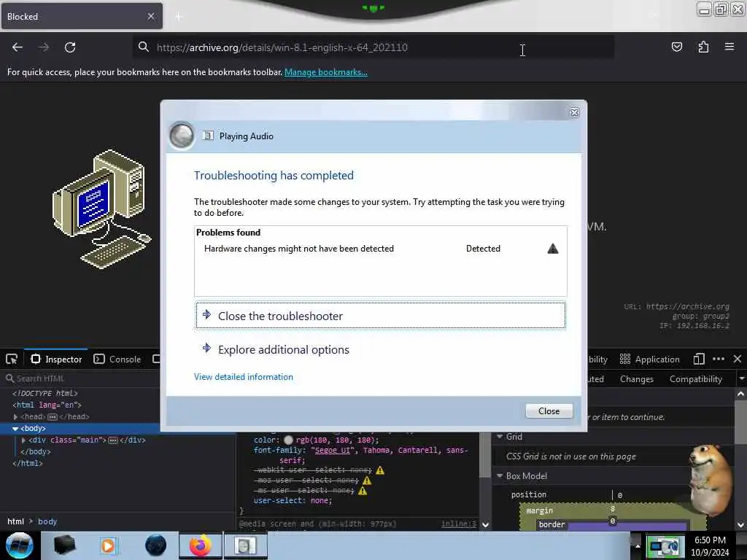Image resolution: width=747 pixels, height=560 pixels.
Task: Expand the head node in the markup tree
Action: [15, 416]
